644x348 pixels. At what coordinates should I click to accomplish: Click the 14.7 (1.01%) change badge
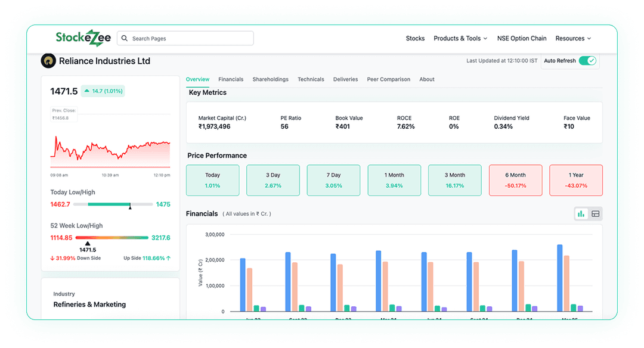click(103, 91)
